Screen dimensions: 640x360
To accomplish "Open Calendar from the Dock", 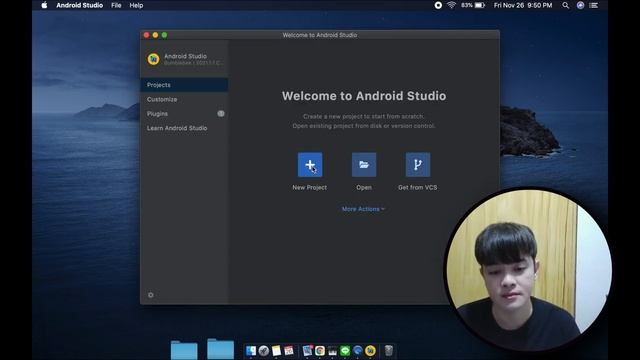I will 289,351.
